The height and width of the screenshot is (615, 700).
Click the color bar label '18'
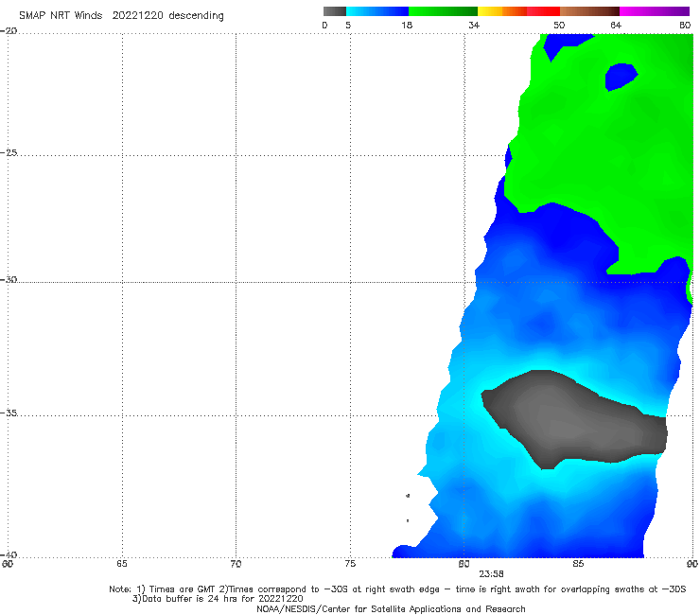(407, 26)
